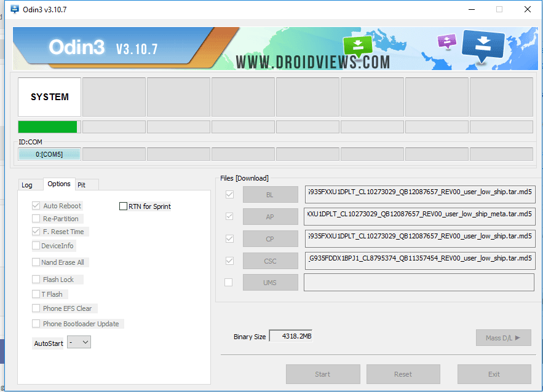This screenshot has width=543, height=392.
Task: Select the 0:[COM5] port box
Action: pos(50,154)
